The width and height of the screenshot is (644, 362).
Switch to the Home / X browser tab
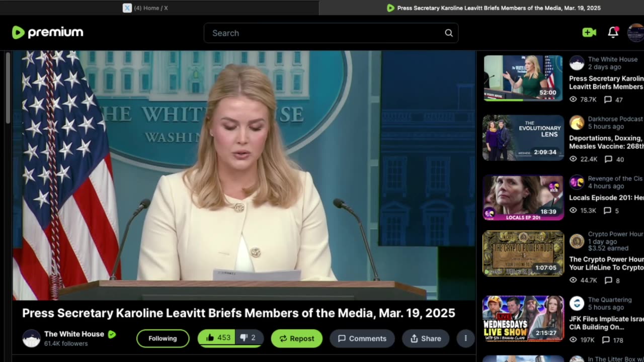click(x=146, y=8)
